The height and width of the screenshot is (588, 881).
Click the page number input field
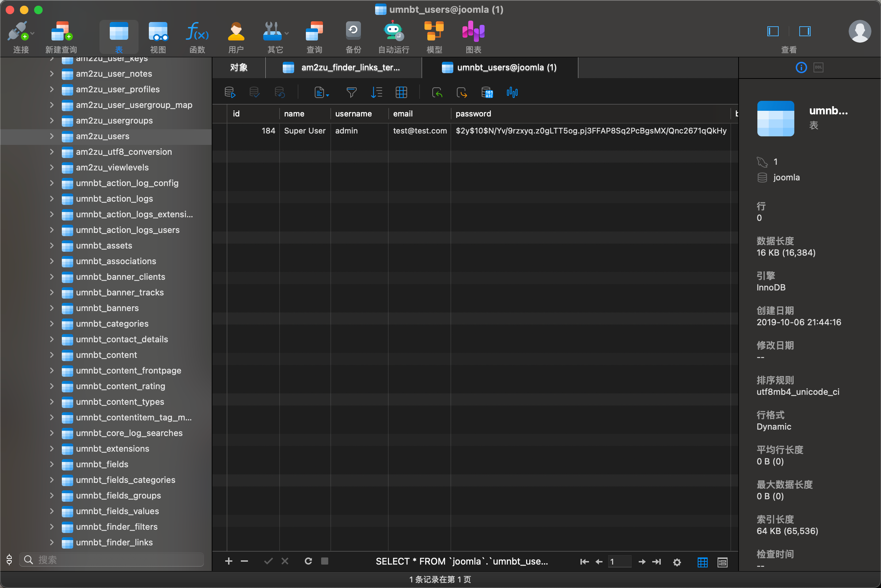(x=619, y=562)
